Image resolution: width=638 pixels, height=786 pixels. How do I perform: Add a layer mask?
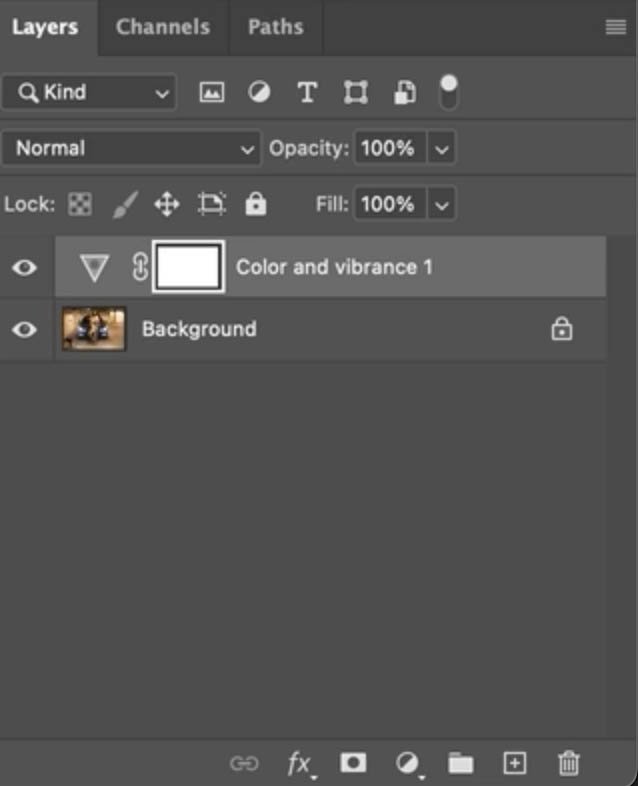[352, 764]
